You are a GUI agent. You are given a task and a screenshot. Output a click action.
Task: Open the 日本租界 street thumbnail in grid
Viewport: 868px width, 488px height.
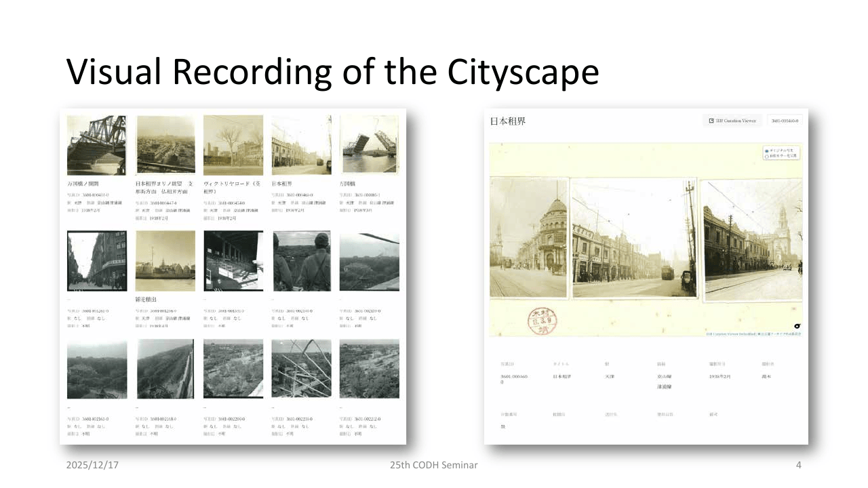tap(302, 145)
